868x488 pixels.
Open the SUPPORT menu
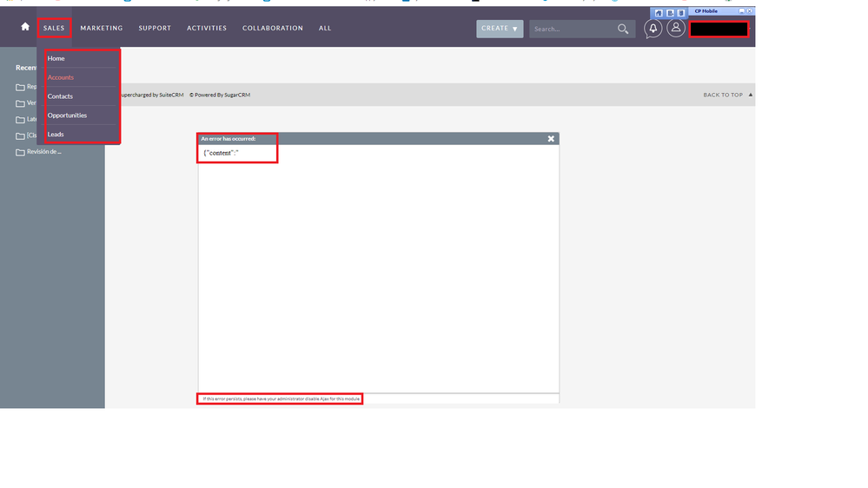[x=155, y=28]
